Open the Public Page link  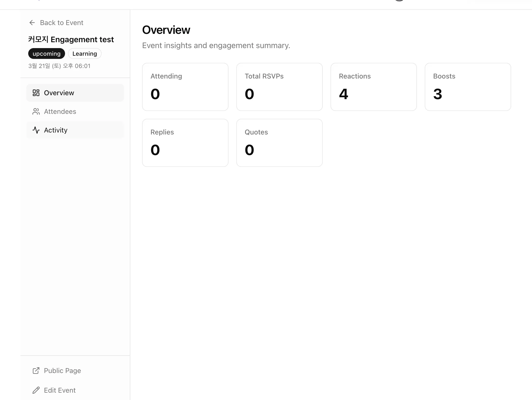[62, 371]
